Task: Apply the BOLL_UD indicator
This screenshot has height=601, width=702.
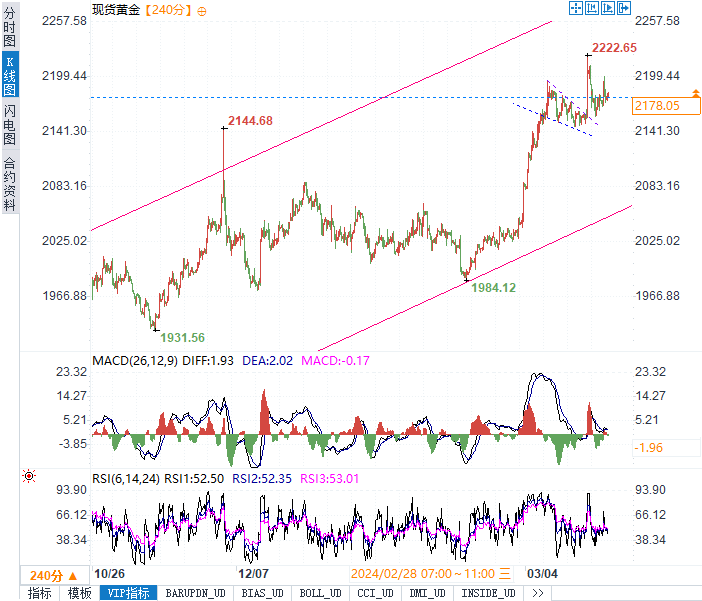Action: (321, 593)
